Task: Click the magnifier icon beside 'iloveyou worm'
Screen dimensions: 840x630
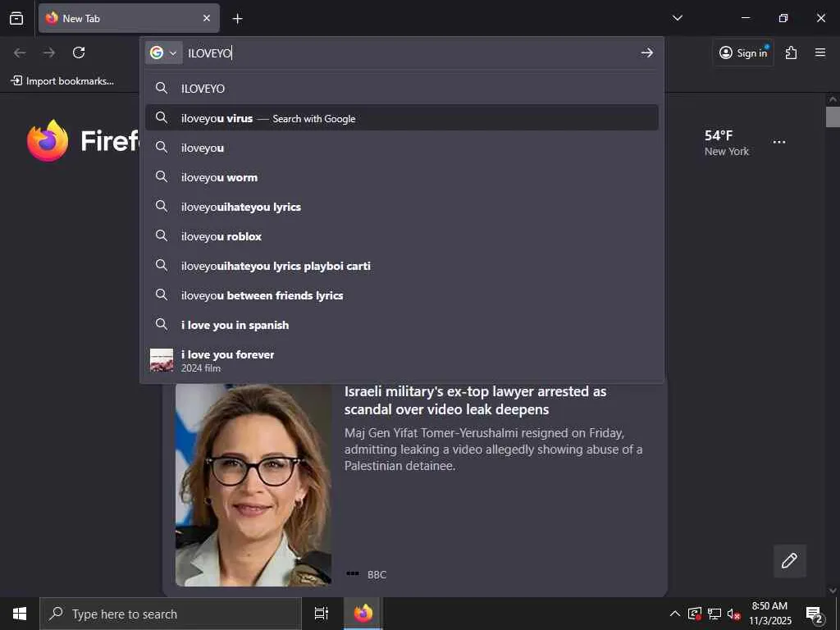Action: pyautogui.click(x=162, y=176)
